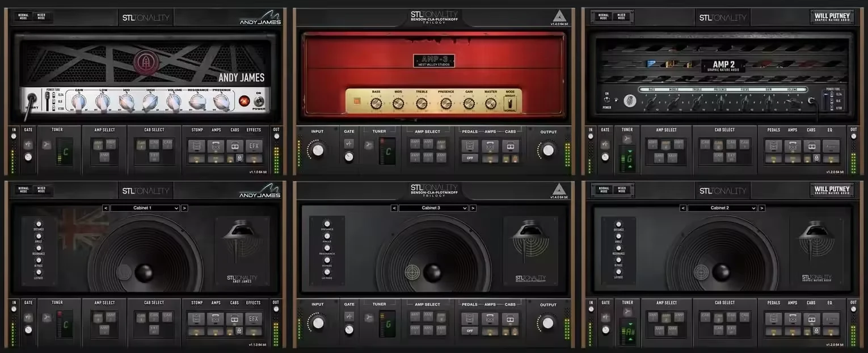Toggle Mixer Mode in Andy James amp view

(42, 16)
